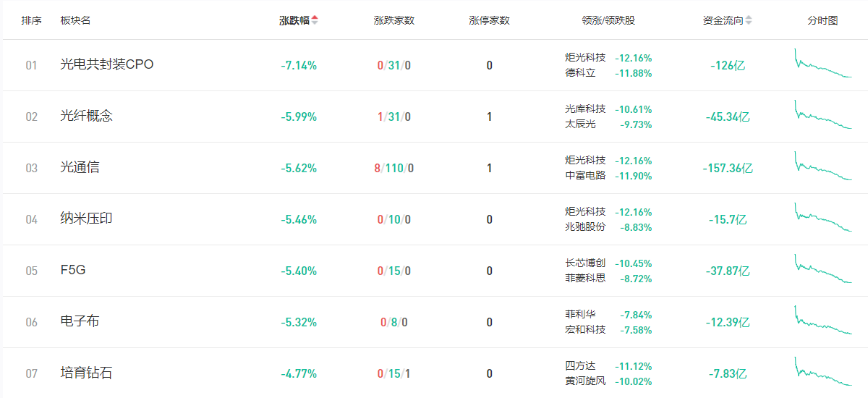Open 电子布 sector details
The height and width of the screenshot is (398, 868).
[80, 321]
